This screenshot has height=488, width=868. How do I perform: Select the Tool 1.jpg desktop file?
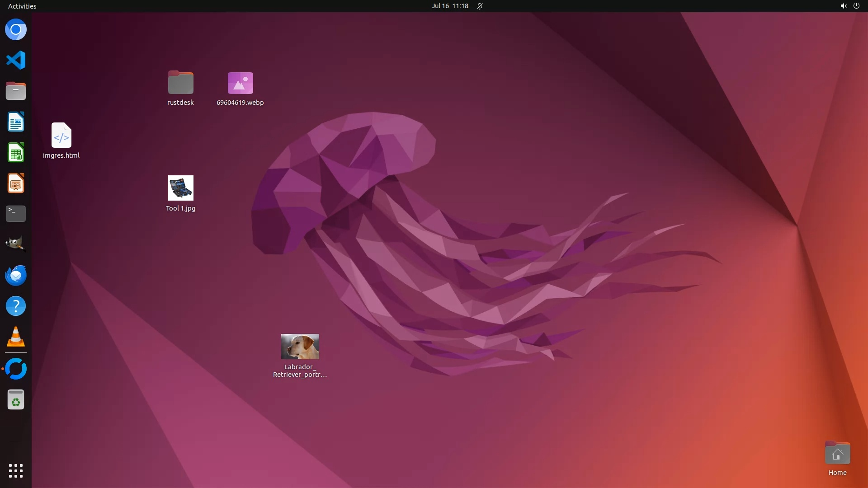180,188
